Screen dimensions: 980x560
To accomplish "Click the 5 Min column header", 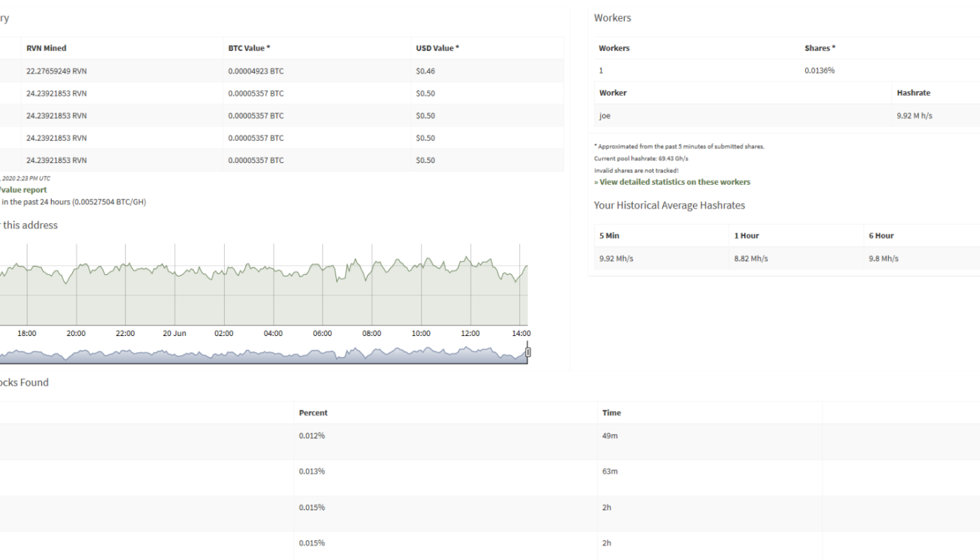I will pos(609,236).
